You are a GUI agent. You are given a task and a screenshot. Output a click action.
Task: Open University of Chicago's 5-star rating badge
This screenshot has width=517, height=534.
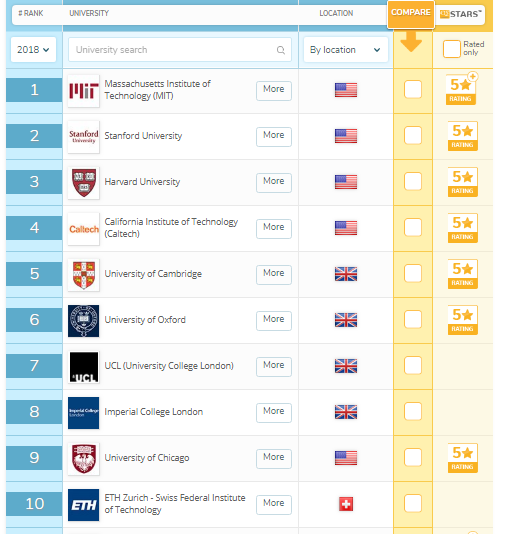[x=463, y=458]
